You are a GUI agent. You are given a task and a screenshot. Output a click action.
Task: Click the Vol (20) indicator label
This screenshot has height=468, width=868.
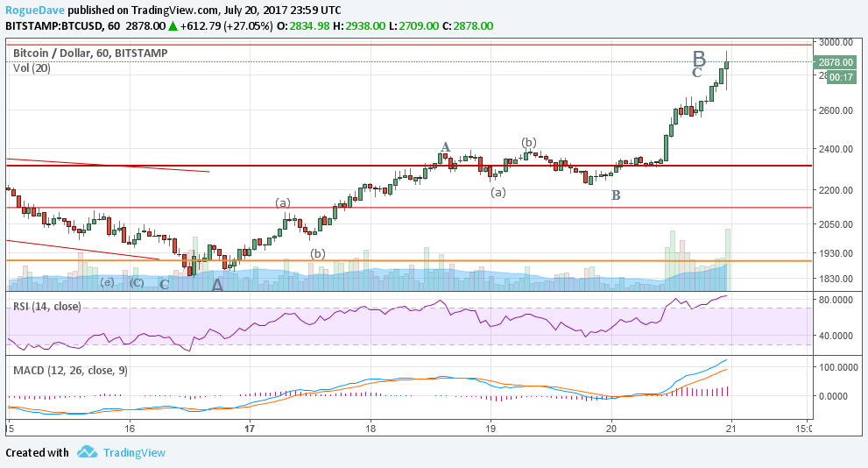point(32,68)
